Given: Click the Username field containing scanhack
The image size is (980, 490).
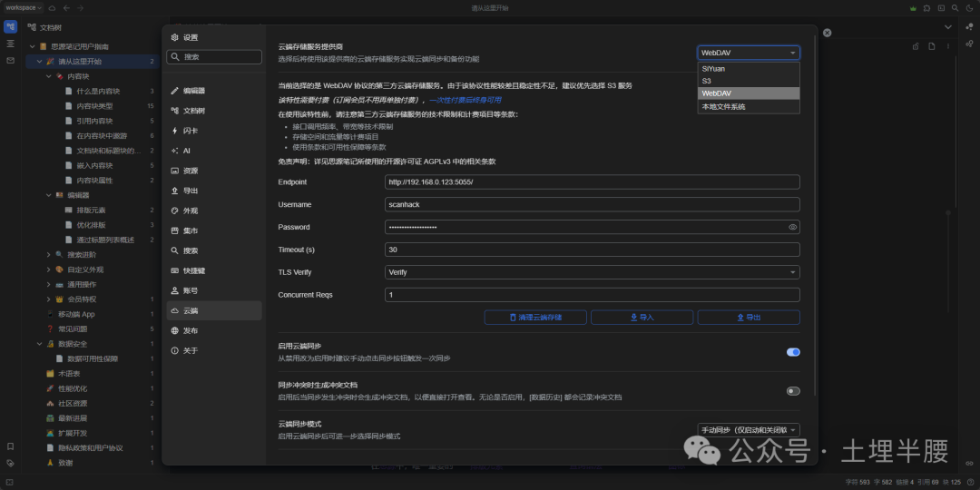Looking at the screenshot, I should tap(593, 204).
